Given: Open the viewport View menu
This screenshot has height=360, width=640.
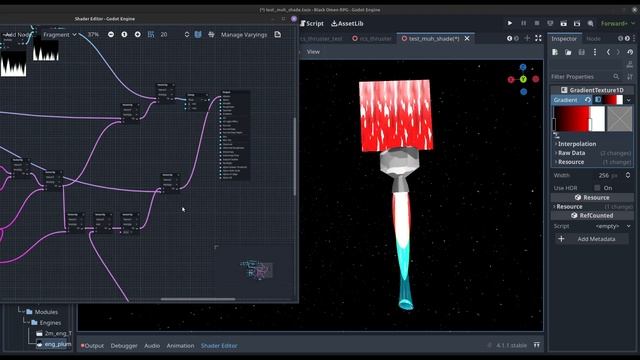Looking at the screenshot, I should (313, 52).
